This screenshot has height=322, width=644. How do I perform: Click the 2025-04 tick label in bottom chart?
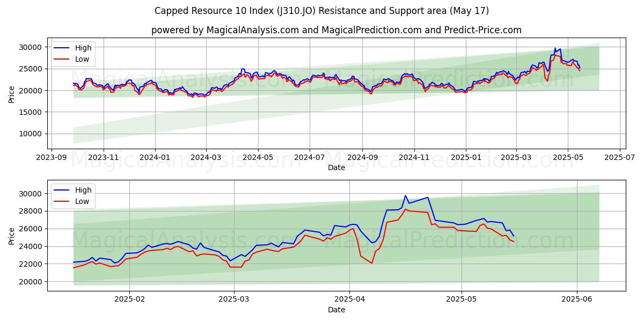(x=349, y=299)
